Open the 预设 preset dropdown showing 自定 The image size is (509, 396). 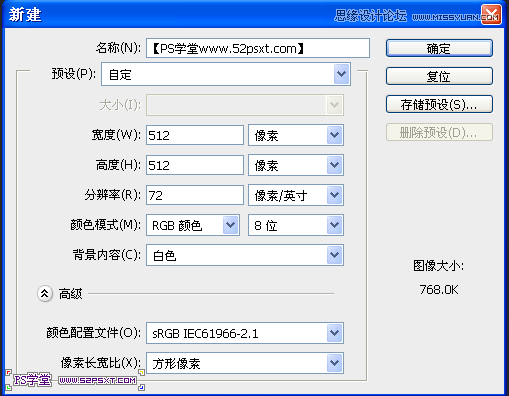point(226,74)
